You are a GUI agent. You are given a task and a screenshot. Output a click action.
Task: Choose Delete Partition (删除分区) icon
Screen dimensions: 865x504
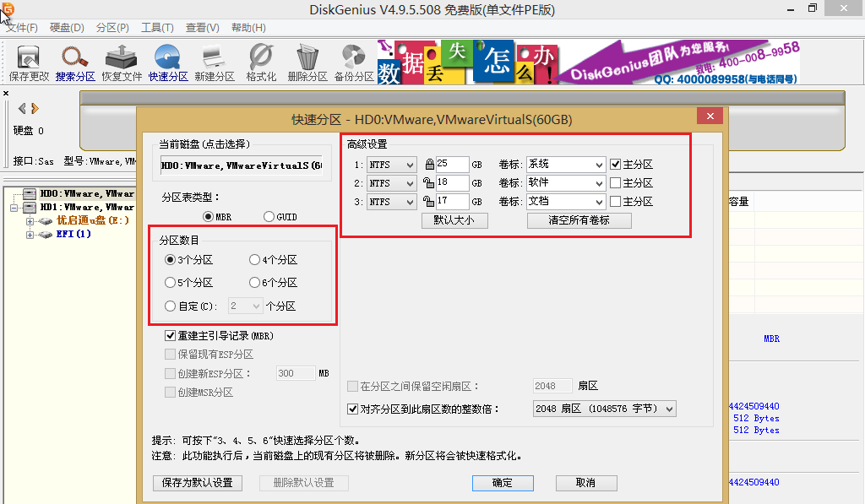point(307,63)
